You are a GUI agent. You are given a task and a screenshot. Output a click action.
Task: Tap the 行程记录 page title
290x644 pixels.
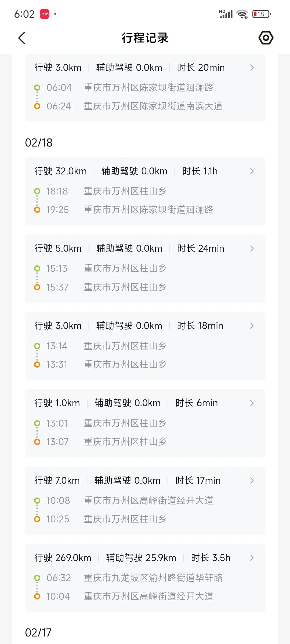(x=145, y=38)
